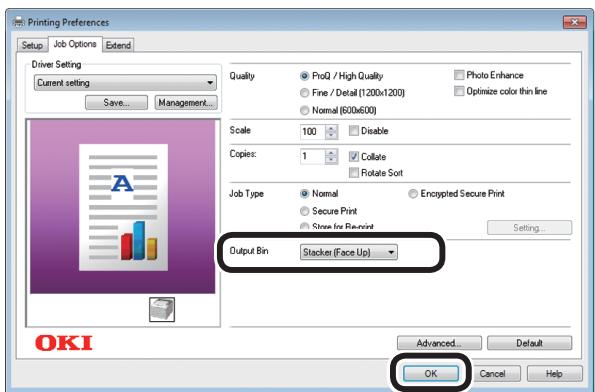Select the Job Options tab
595x392 pixels.
(x=75, y=44)
